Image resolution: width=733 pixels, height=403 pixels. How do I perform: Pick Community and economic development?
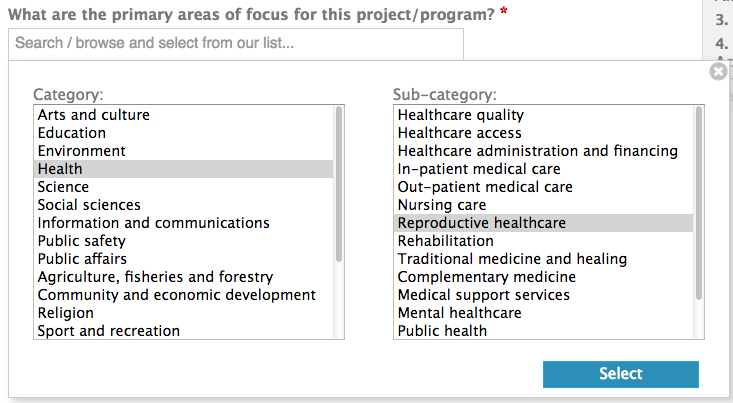point(177,295)
